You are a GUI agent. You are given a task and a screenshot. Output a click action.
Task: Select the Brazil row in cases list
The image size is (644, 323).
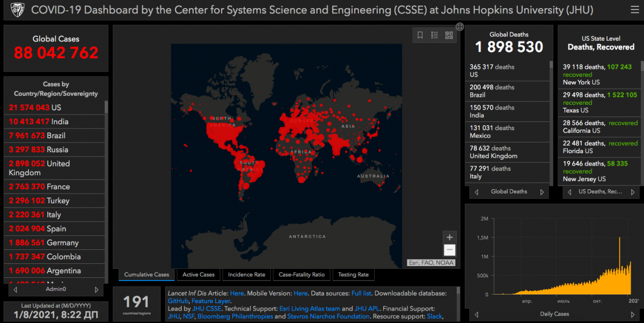54,135
